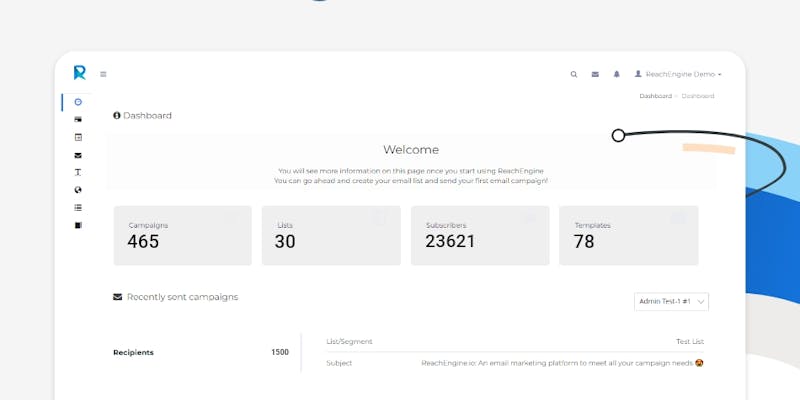800x400 pixels.
Task: Open the Templates 78 stat card
Action: click(x=629, y=235)
